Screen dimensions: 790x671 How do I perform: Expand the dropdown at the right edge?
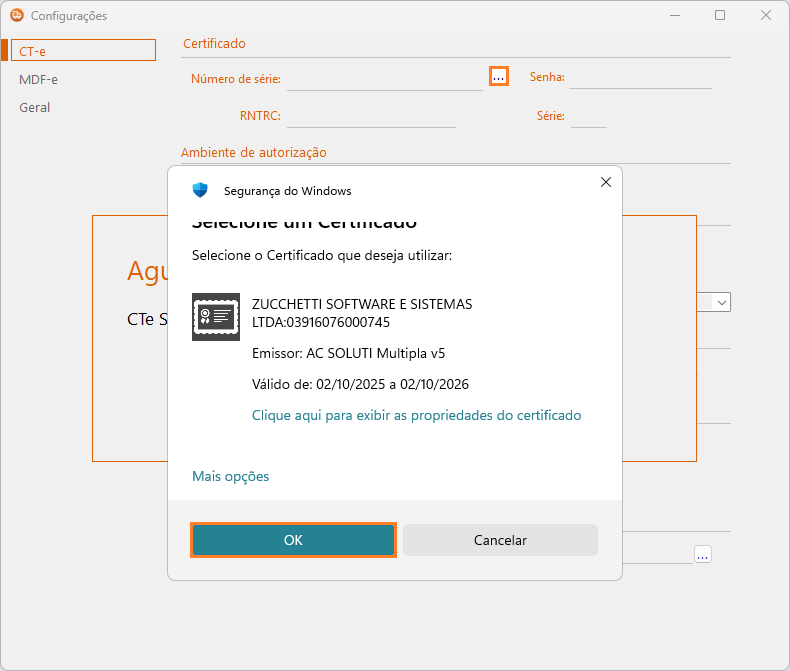[x=721, y=301]
